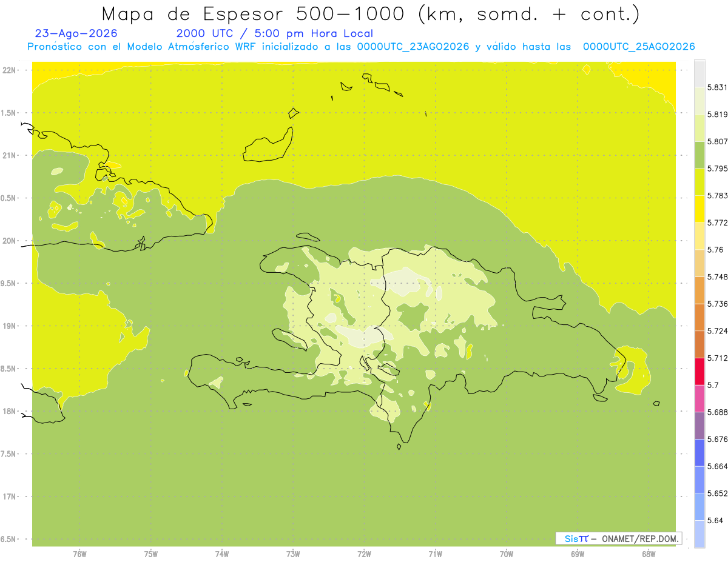Pick the orange legend band between 5.736 and 5.748

click(699, 290)
